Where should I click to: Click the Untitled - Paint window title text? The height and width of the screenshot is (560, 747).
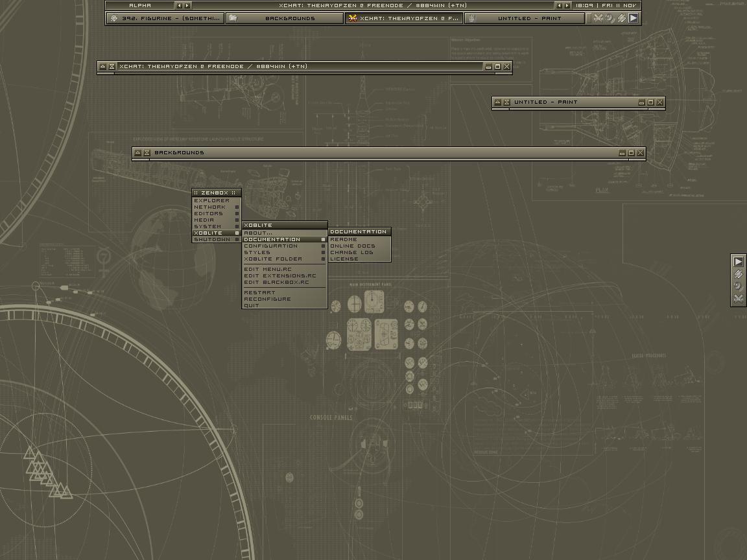click(545, 102)
